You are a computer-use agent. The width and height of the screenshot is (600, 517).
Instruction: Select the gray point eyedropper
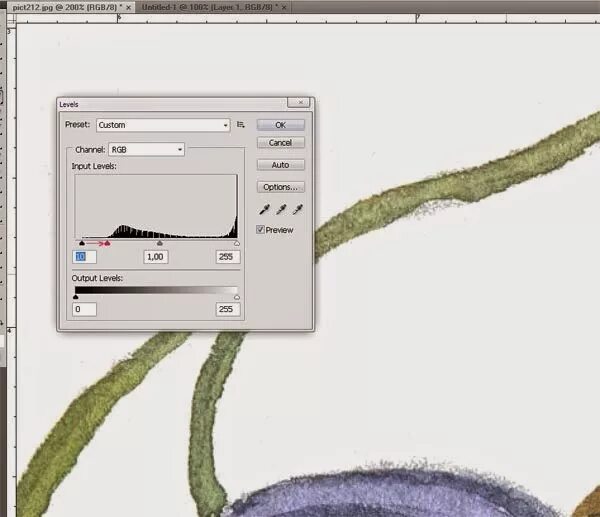click(x=281, y=209)
